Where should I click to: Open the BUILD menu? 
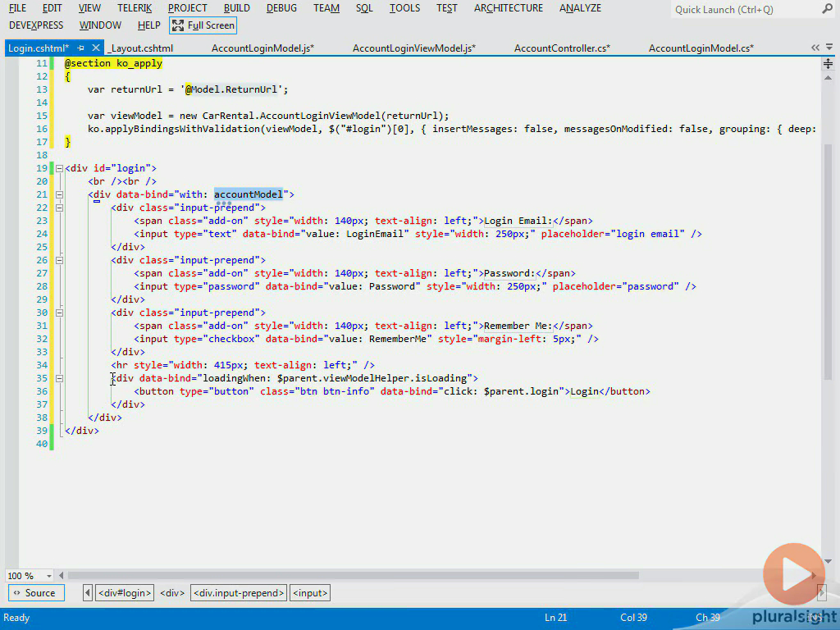click(x=237, y=8)
